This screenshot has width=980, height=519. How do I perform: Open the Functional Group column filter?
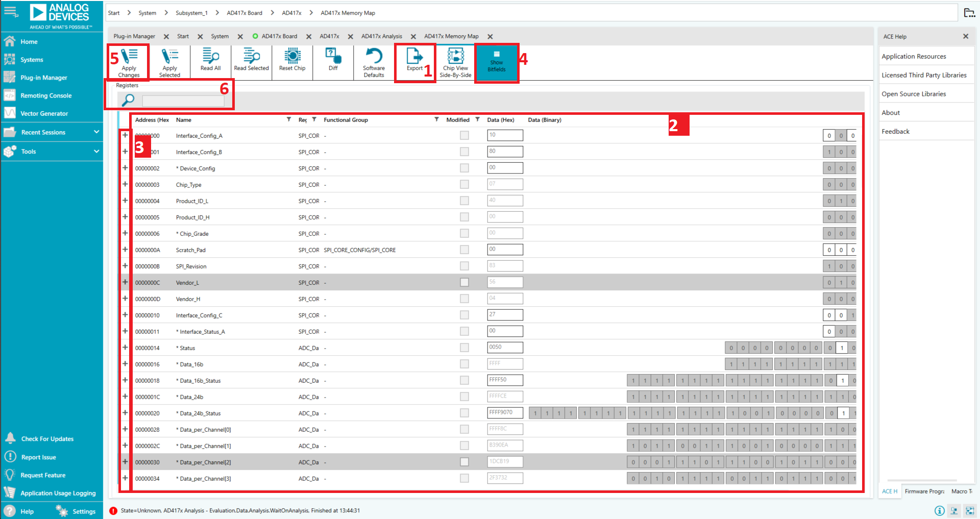coord(436,119)
